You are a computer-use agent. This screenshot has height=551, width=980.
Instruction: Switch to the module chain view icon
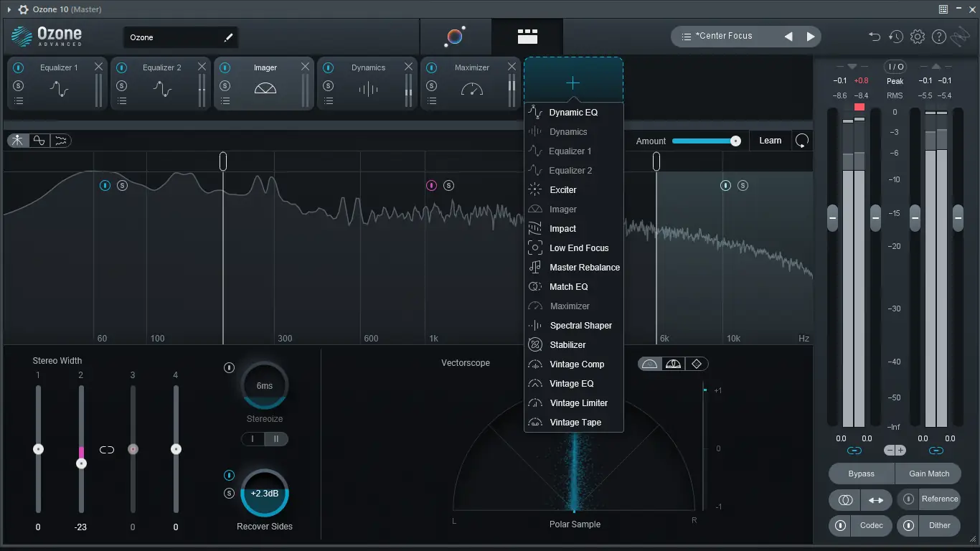pos(527,37)
